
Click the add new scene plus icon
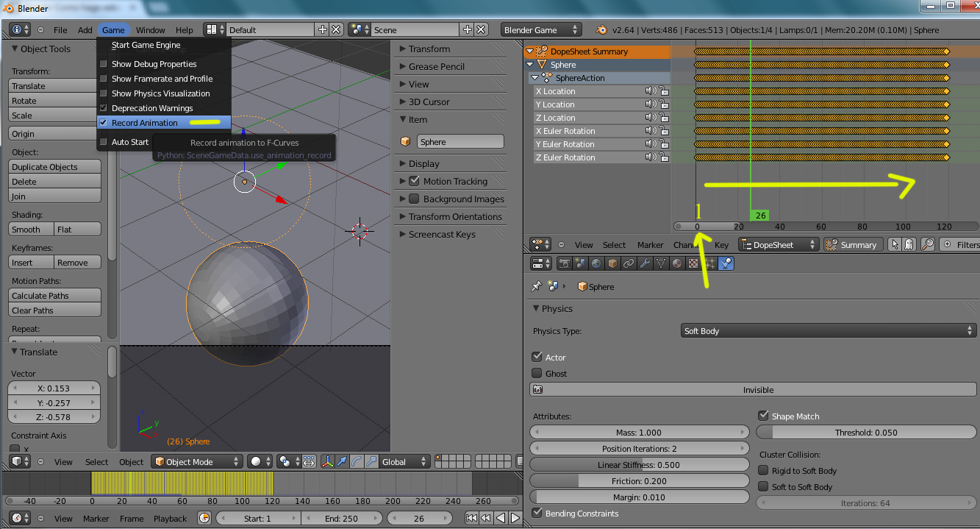click(467, 29)
